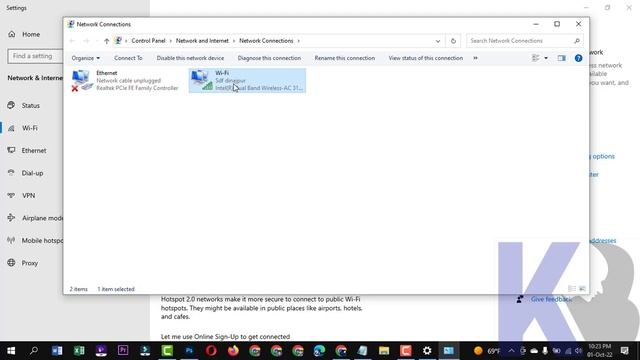
Task: Select the Wi-Fi network adapter icon
Action: (x=202, y=80)
